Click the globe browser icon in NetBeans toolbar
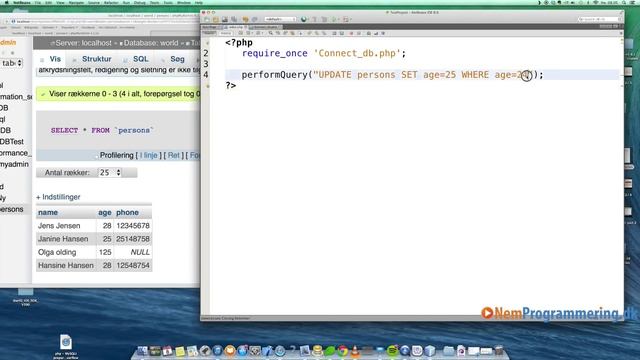Image resolution: width=640 pixels, height=360 pixels. (x=304, y=19)
